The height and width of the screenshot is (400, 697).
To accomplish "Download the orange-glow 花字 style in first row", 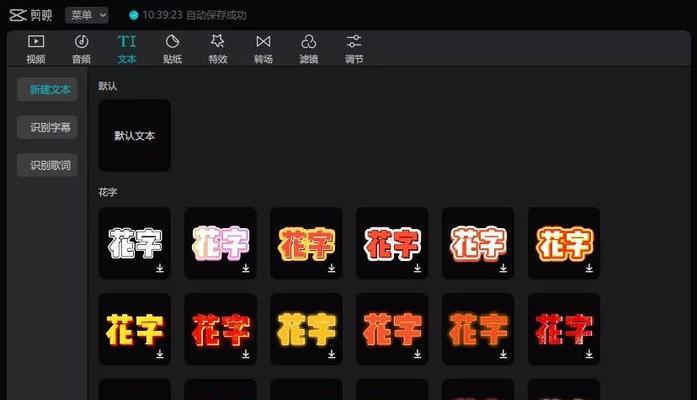I will coord(589,268).
